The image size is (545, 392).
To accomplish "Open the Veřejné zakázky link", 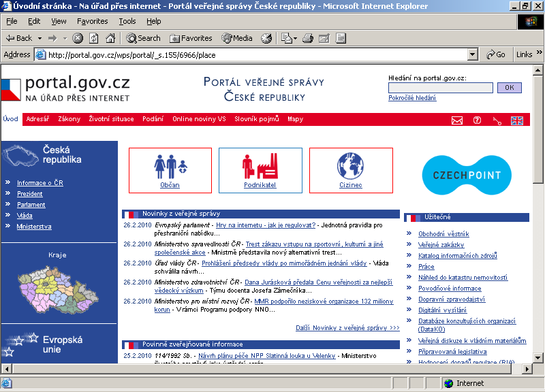I will (441, 245).
